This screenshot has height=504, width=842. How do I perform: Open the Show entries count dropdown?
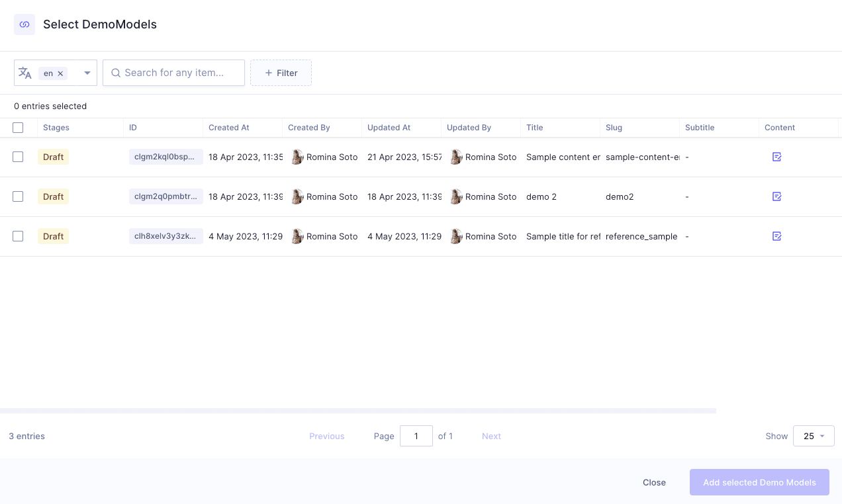click(x=814, y=436)
